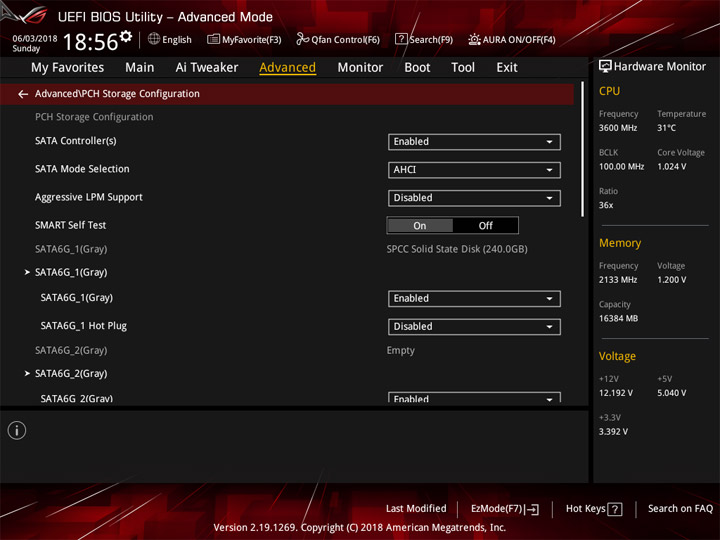Open the SATA6G_1 Hot Plug dropdown
Viewport: 720px width, 540px height.
pos(474,326)
